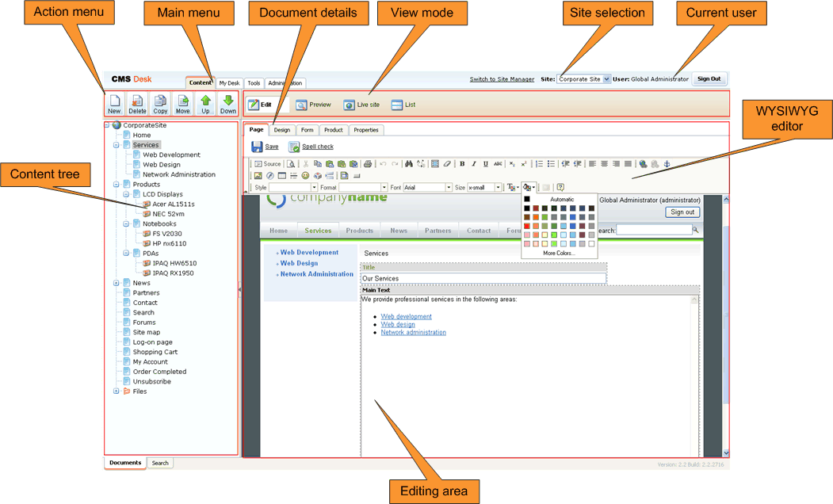The height and width of the screenshot is (504, 833).
Task: Click the Superscript icon
Action: [524, 164]
